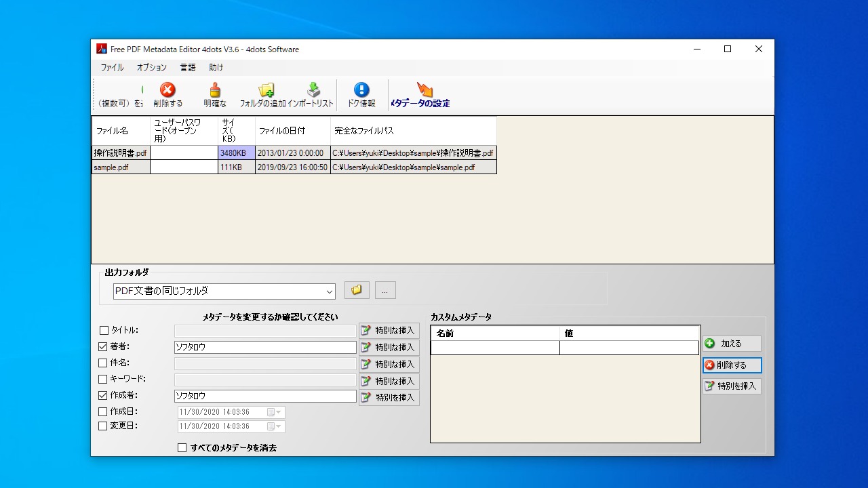The width and height of the screenshot is (868, 488).
Task: Click the ellipsis button beside output folder
Action: (x=385, y=290)
